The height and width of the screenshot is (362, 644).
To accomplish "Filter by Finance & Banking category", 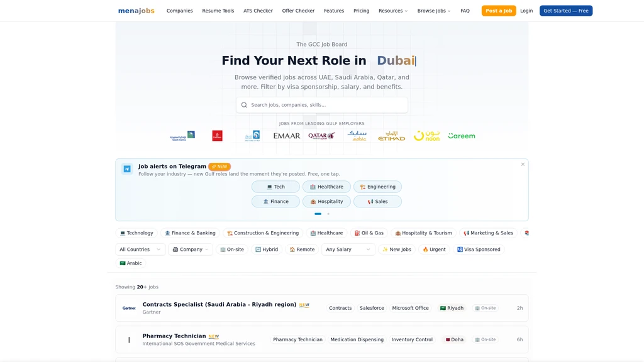I will (190, 233).
